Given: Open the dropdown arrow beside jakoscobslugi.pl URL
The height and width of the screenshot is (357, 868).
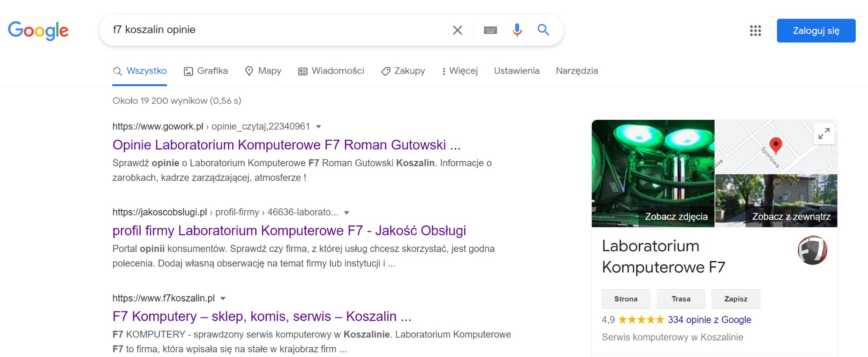Looking at the screenshot, I should [x=347, y=212].
